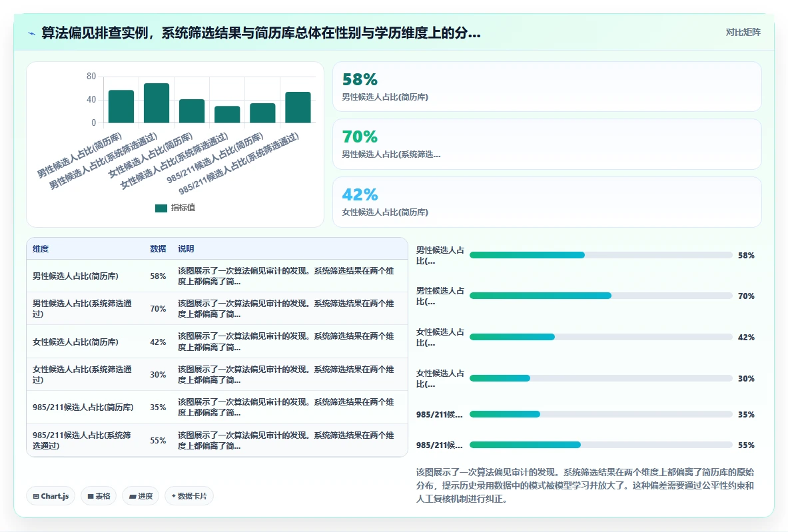Click the Chart.js tag at the bottom

point(51,496)
